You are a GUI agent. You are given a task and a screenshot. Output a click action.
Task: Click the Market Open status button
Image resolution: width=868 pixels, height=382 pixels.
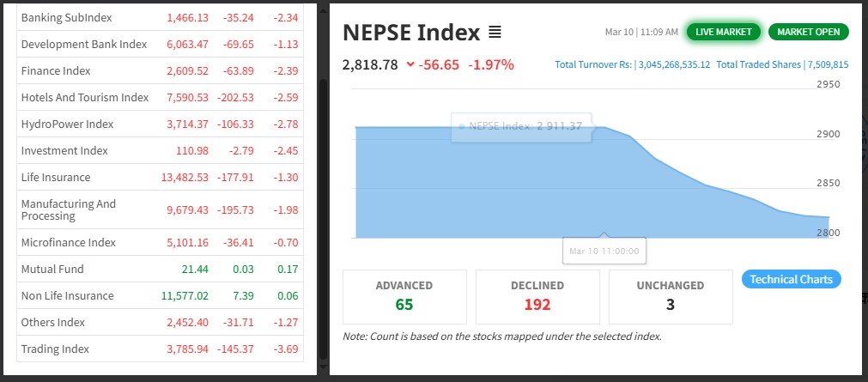[x=808, y=32]
